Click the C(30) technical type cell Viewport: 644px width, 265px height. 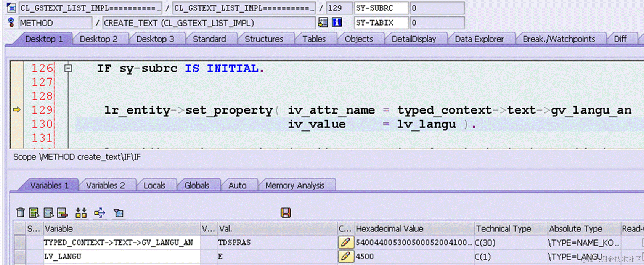tap(511, 243)
